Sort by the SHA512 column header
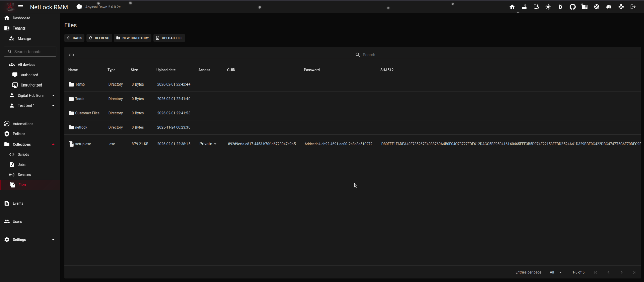This screenshot has height=282, width=644. coord(387,70)
